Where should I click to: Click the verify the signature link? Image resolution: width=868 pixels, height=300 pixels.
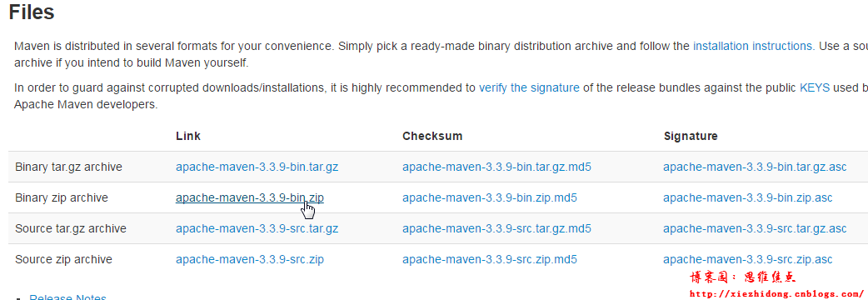point(529,87)
